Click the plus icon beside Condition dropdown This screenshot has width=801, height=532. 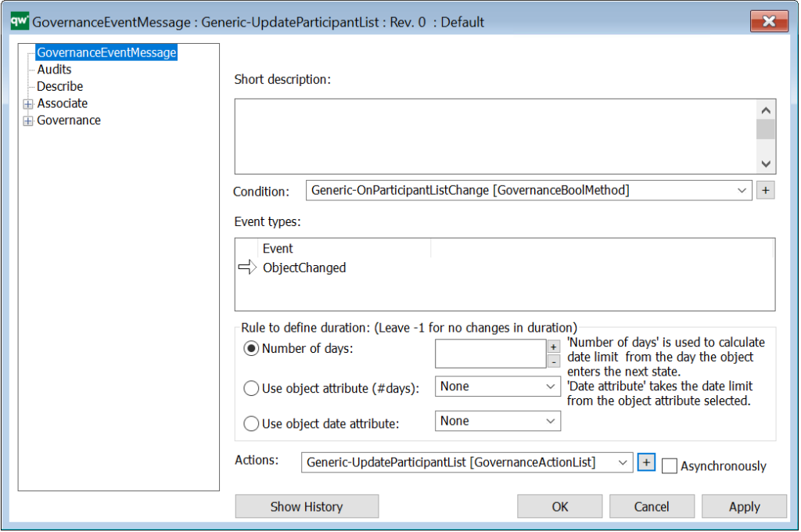point(765,190)
